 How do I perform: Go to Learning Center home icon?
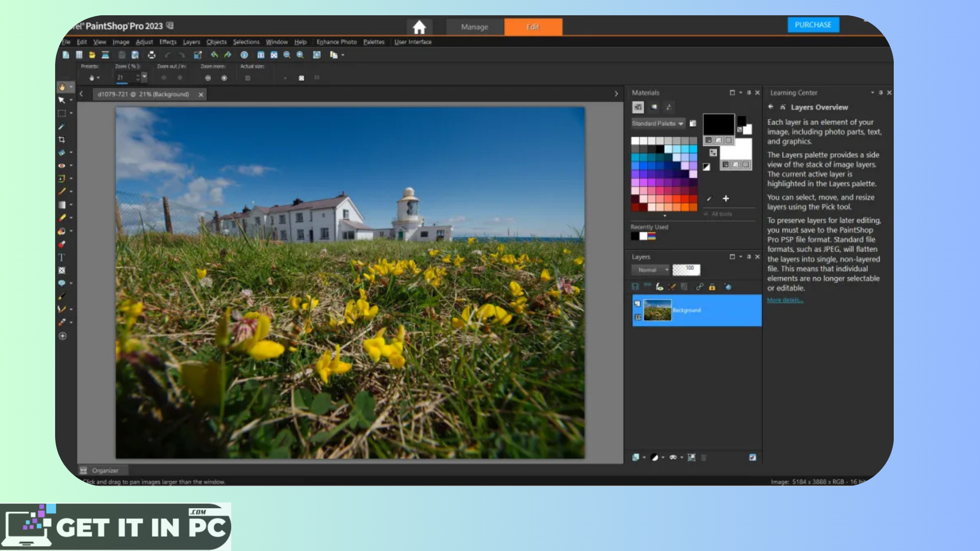point(782,107)
